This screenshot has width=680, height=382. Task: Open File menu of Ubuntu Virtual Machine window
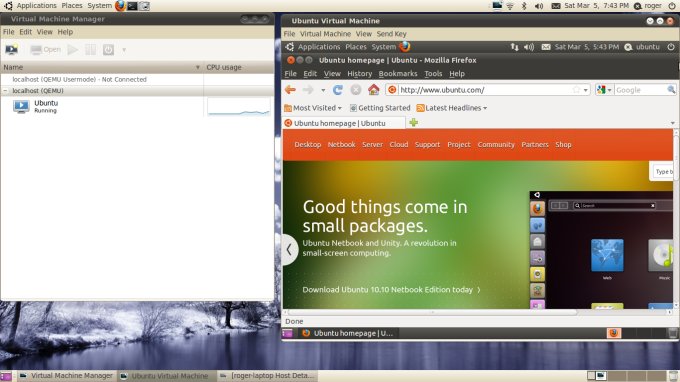click(x=289, y=34)
